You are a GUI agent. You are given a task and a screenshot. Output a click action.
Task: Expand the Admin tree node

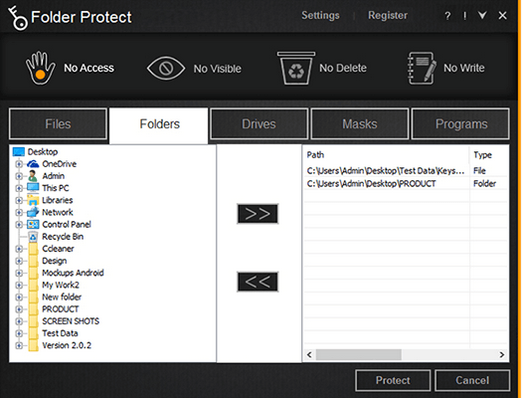pyautogui.click(x=19, y=176)
